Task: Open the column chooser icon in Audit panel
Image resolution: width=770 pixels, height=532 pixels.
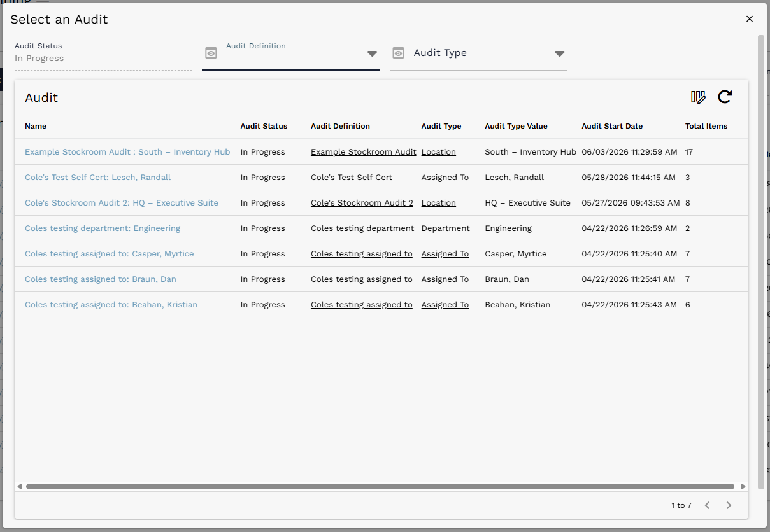Action: pyautogui.click(x=698, y=97)
